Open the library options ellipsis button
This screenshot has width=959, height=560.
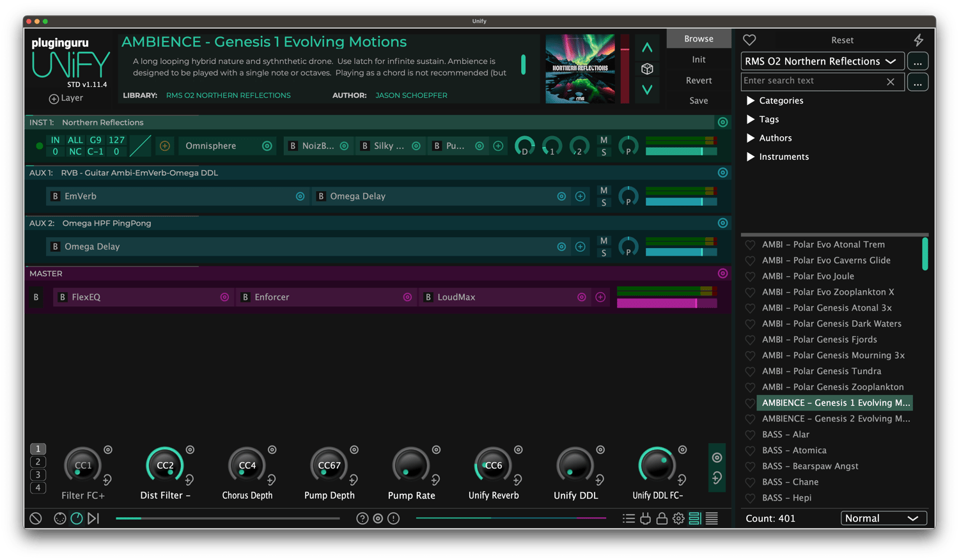coord(917,61)
